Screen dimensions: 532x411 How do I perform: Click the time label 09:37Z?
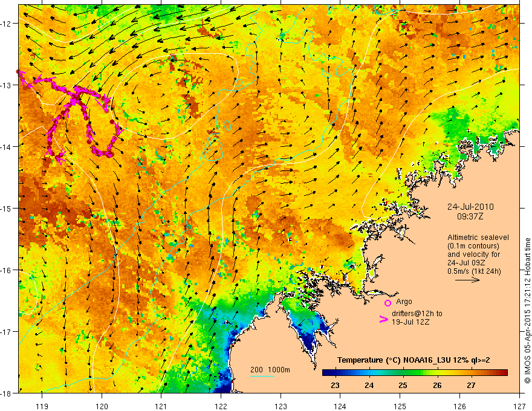click(470, 216)
